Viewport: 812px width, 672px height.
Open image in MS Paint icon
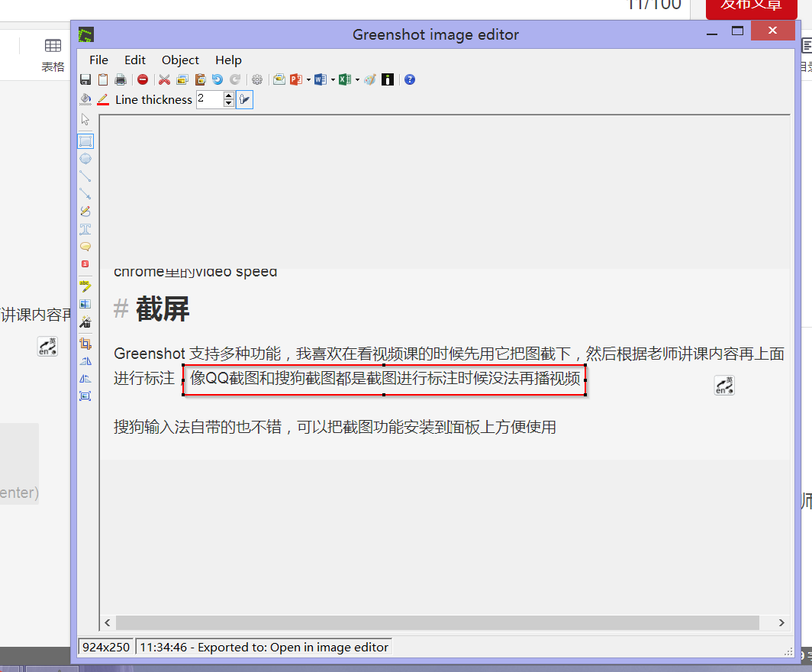point(369,79)
